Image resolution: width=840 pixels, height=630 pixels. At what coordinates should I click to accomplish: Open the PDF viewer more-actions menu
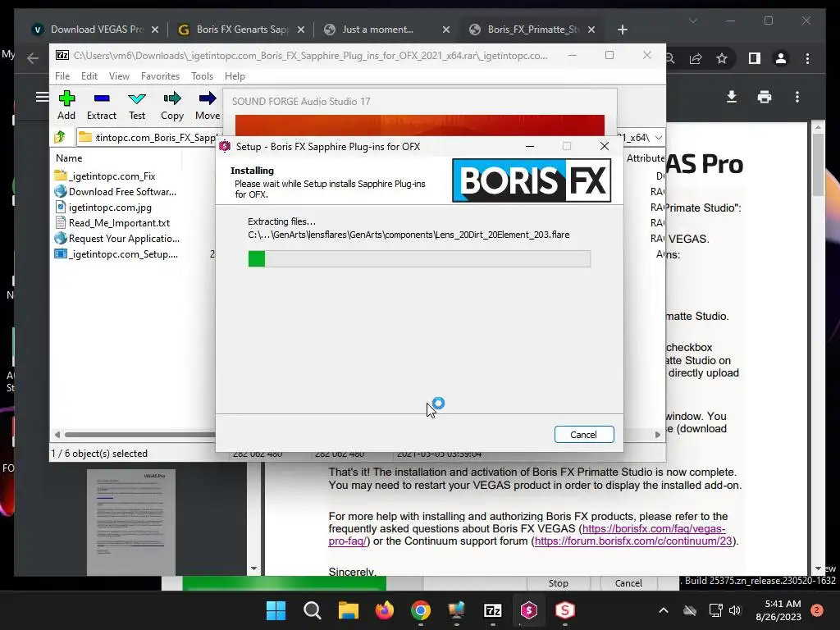[797, 97]
